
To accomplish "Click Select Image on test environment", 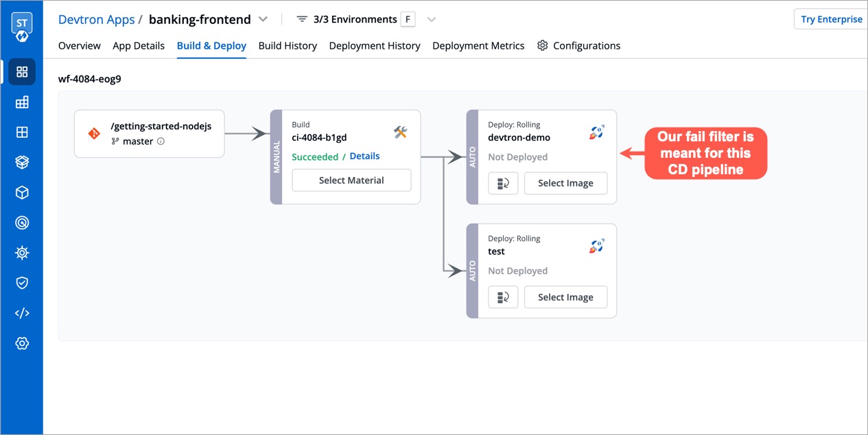I will click(565, 297).
